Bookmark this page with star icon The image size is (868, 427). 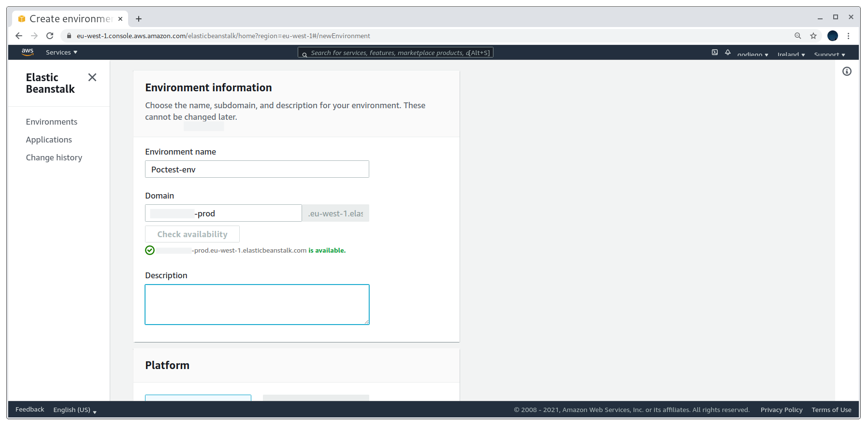pyautogui.click(x=813, y=36)
